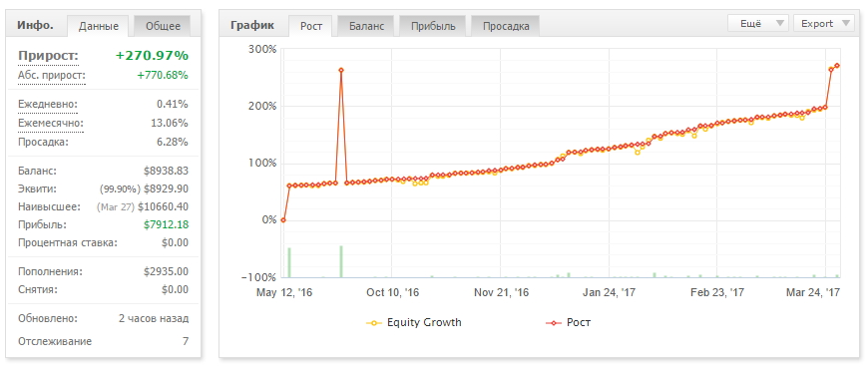Screen dimensions: 868x374
Task: Click the last growth chart data point
Action: click(837, 66)
